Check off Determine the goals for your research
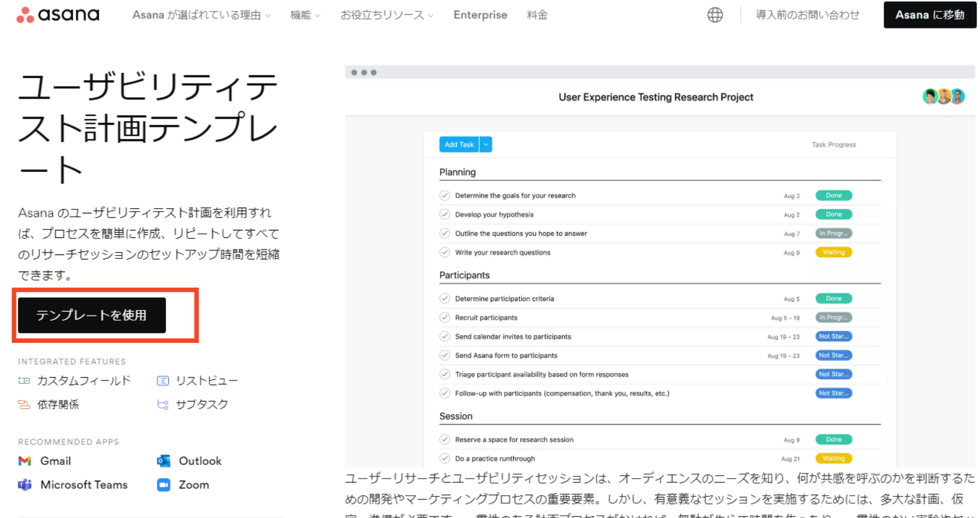980x518 pixels. coord(445,195)
